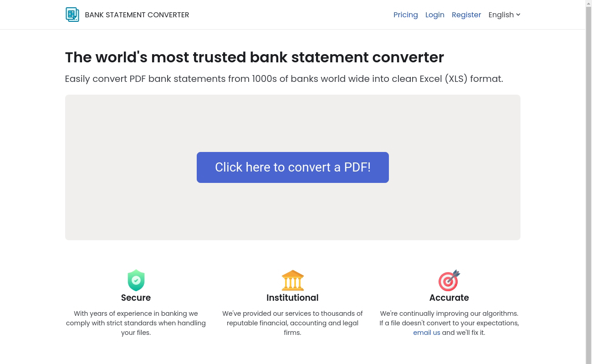Click the bank statement converter logo icon
This screenshot has width=592, height=364.
tap(72, 15)
